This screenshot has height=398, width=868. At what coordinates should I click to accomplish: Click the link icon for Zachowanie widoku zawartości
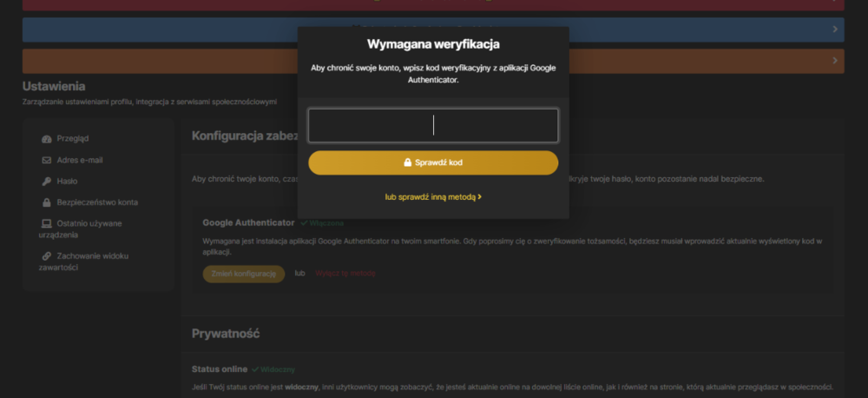tap(47, 256)
